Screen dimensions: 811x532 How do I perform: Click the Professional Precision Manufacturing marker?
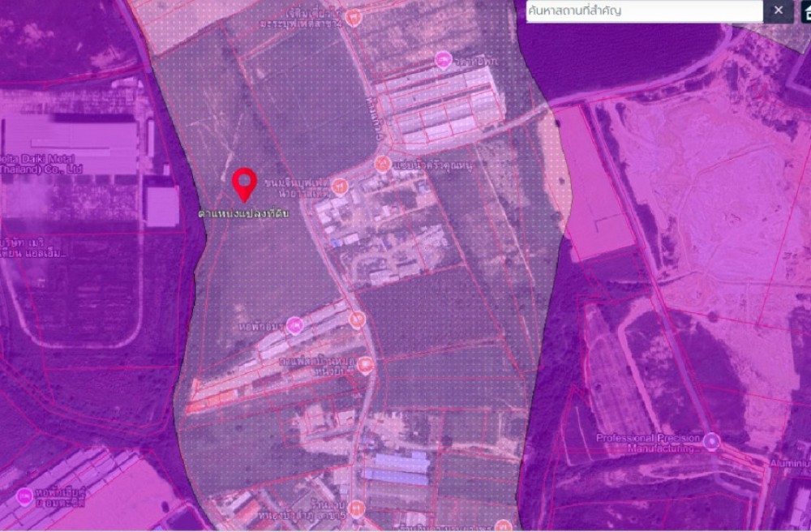point(711,442)
